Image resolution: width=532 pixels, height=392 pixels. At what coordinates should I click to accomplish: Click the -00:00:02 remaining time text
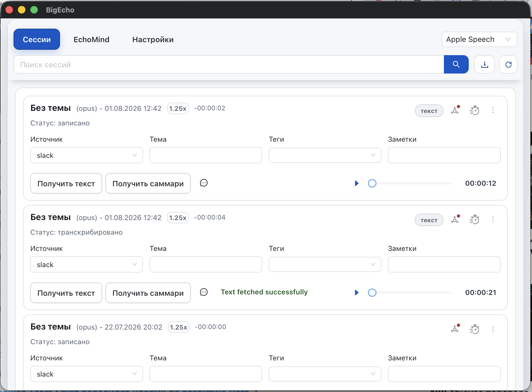coord(210,108)
